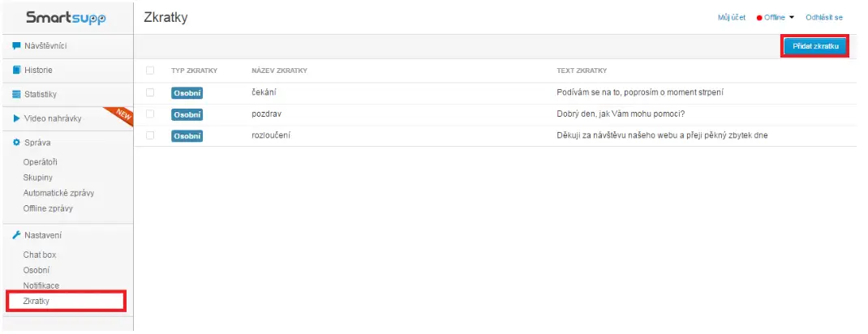The width and height of the screenshot is (868, 334).
Task: Click the red Offline status dot
Action: (759, 18)
